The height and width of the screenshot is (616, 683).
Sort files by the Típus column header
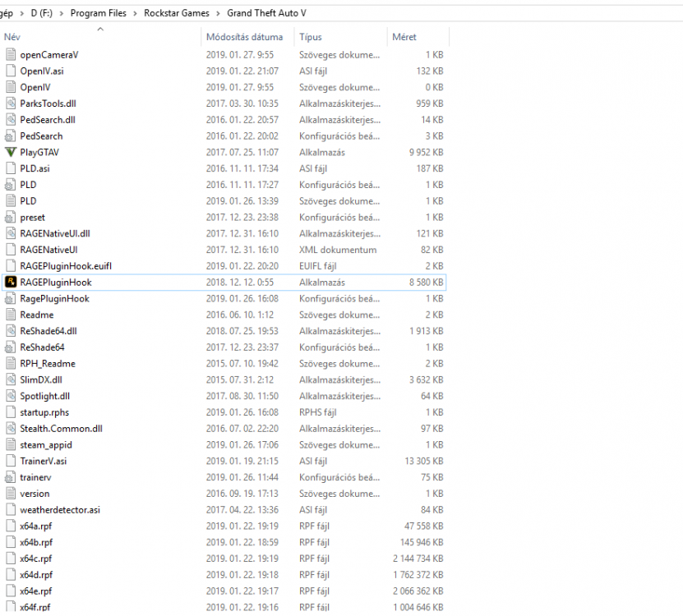(x=311, y=37)
